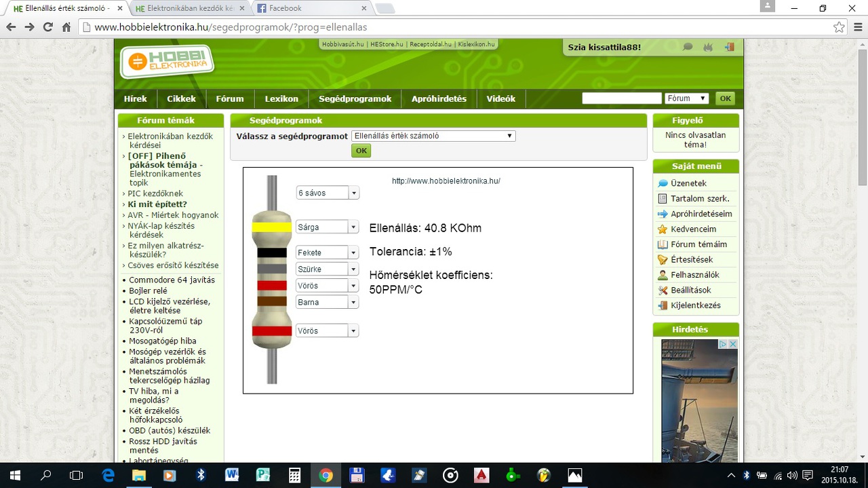
Task: Click the OK search button in header
Action: 726,98
